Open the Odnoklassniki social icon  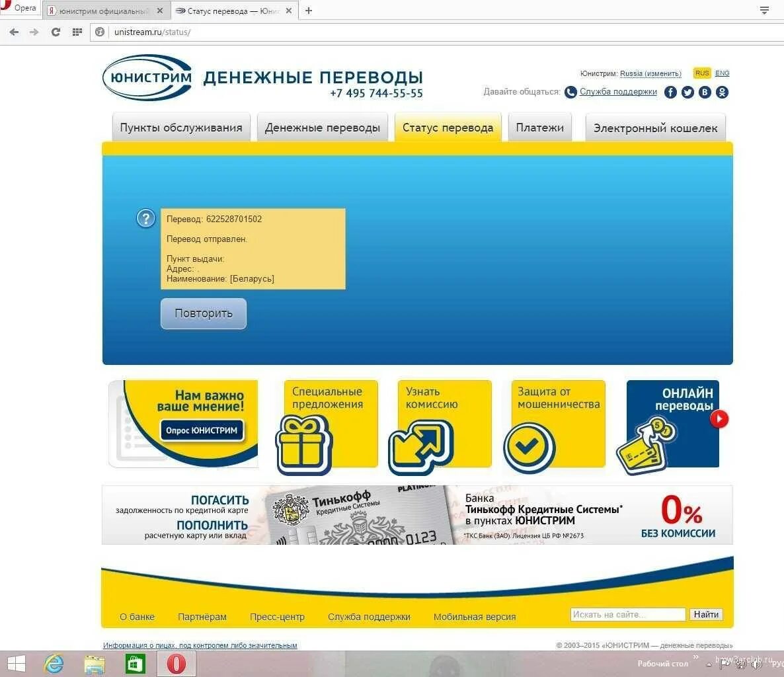click(722, 92)
